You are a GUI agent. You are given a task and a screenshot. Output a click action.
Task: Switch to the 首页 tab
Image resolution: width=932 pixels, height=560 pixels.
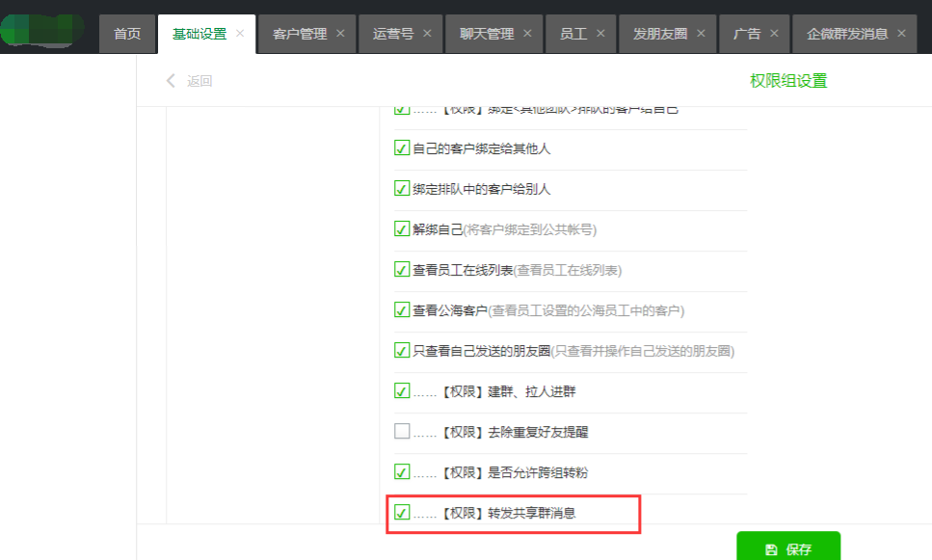coord(127,34)
